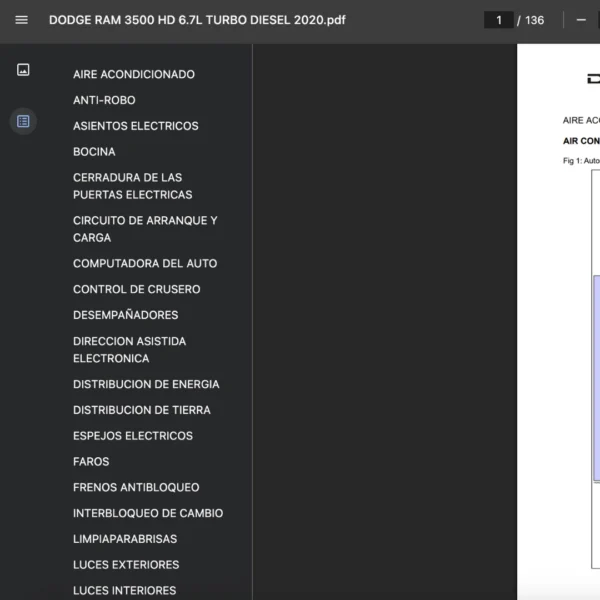This screenshot has height=600, width=600.
Task: Jump to ANTI-ROBO section
Action: coord(104,100)
